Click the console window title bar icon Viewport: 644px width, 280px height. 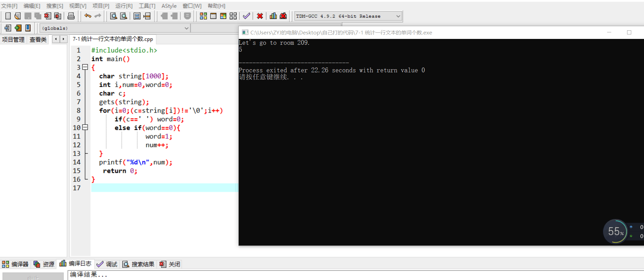245,32
